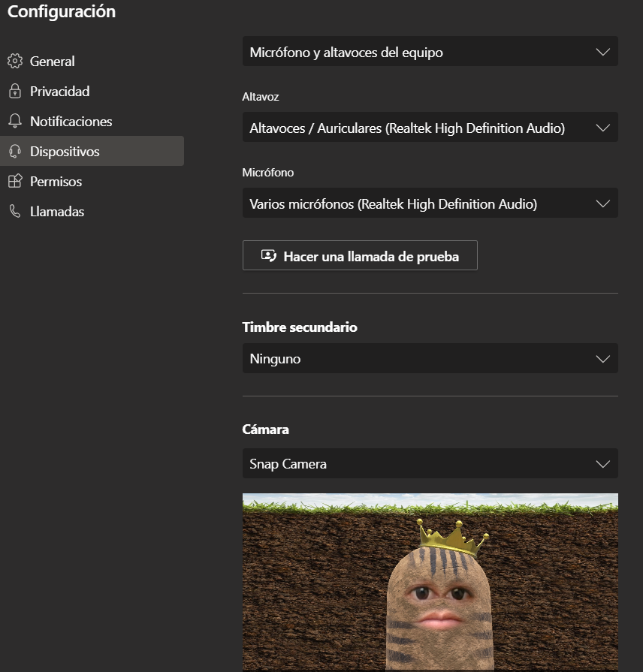Image resolution: width=643 pixels, height=672 pixels.
Task: Click the chevron on Ninguno dropdown
Action: coord(603,359)
